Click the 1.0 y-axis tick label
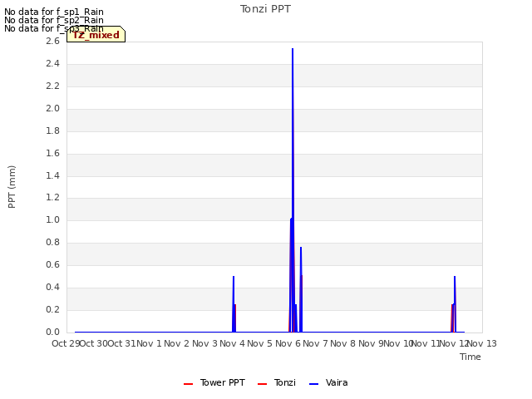The image size is (532, 399). click(x=52, y=219)
